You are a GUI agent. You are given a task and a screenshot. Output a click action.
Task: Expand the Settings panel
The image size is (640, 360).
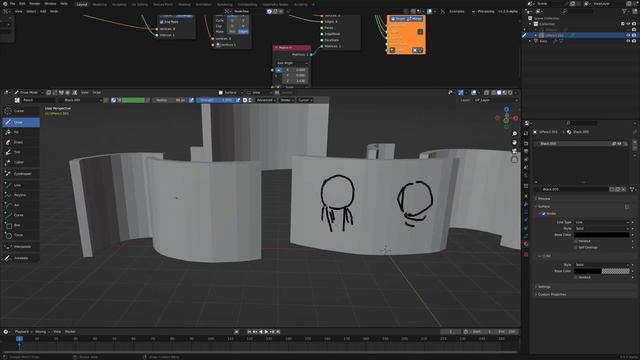point(544,287)
